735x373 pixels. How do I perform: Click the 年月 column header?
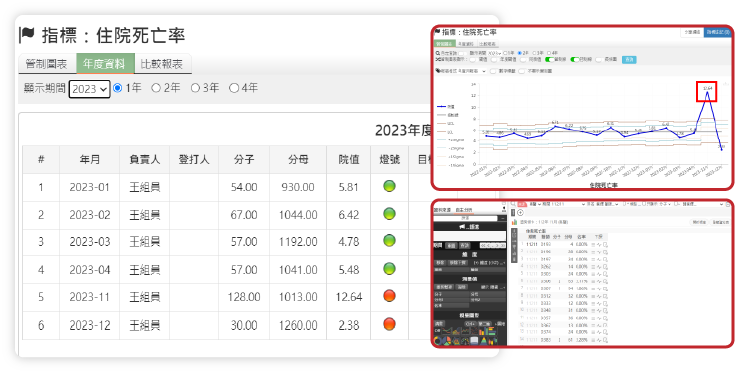pos(89,159)
